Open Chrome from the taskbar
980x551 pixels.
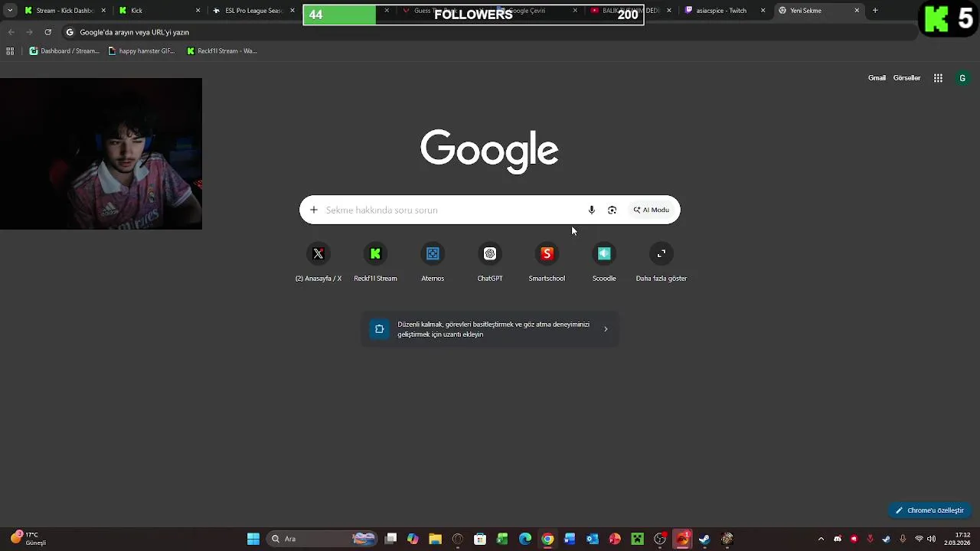point(547,539)
